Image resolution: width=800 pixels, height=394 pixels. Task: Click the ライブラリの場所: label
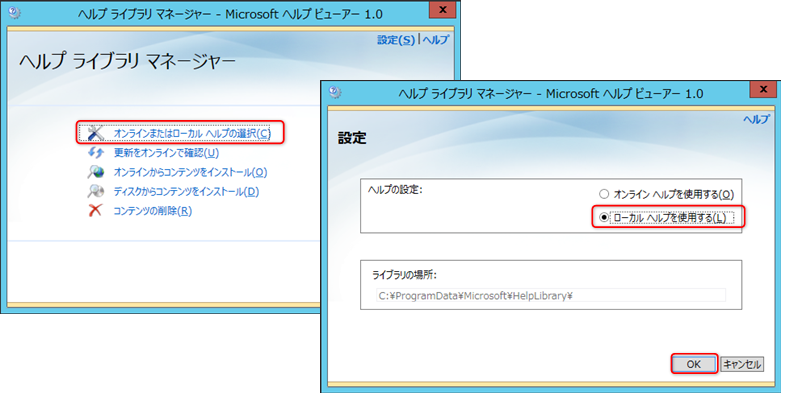coord(405,275)
